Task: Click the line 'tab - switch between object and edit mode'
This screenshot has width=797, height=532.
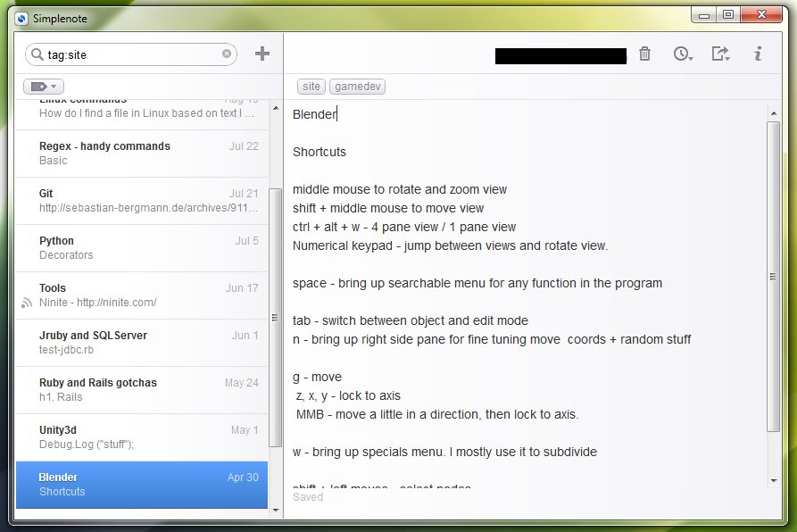Action: 411,320
